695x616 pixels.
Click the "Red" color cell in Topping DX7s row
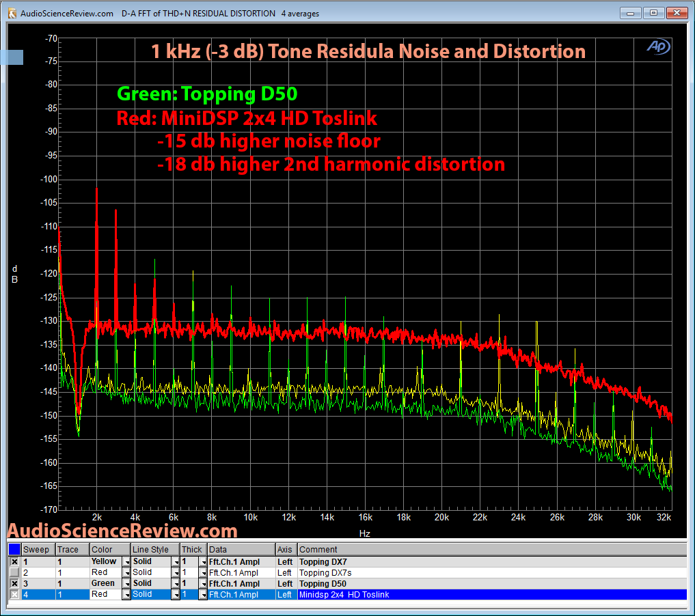pos(106,572)
